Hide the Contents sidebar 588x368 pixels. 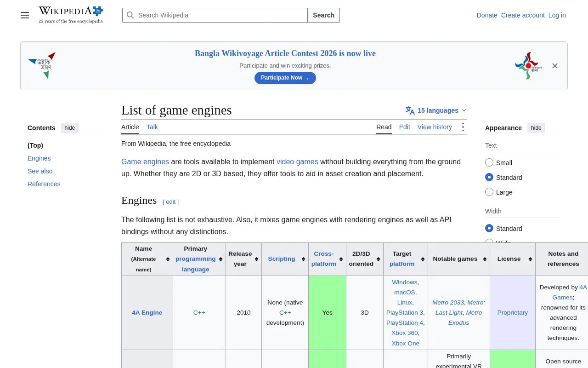pos(70,128)
